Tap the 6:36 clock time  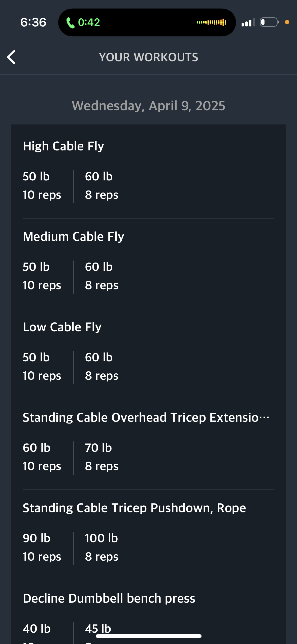33,22
